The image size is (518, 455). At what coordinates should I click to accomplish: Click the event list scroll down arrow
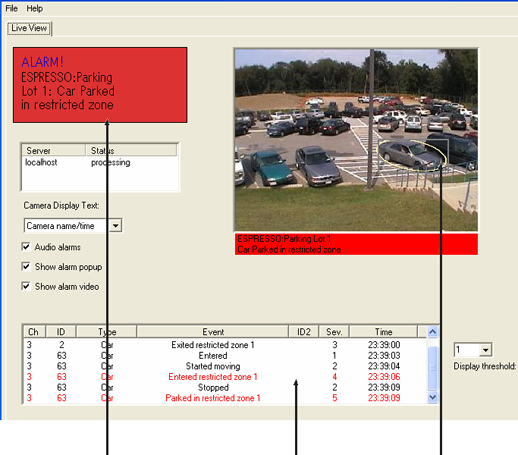point(432,397)
